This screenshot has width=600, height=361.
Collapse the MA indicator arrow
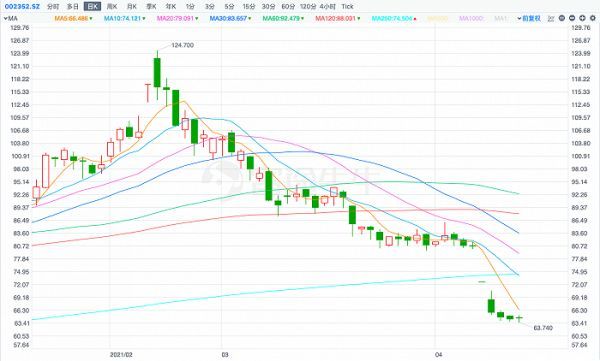(x=5, y=18)
